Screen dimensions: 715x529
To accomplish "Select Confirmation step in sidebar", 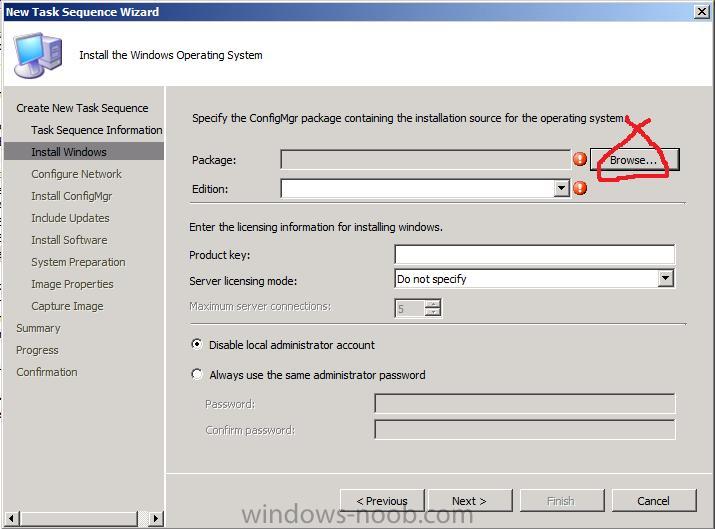I will point(47,372).
